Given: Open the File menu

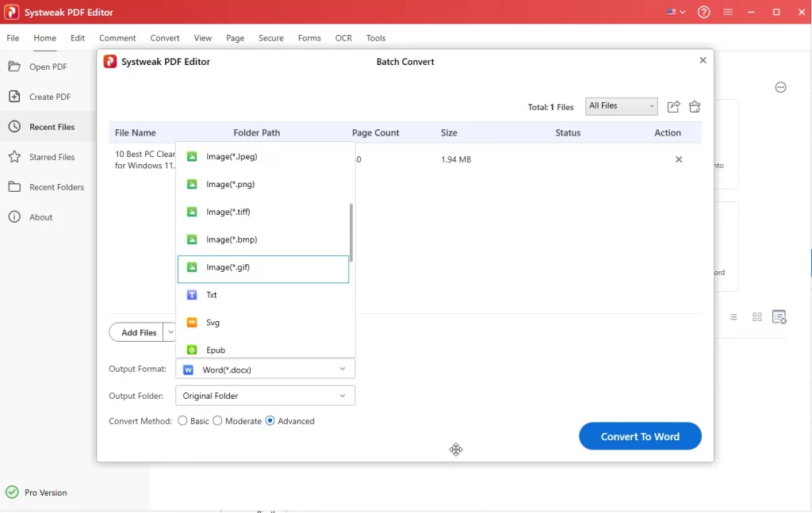Looking at the screenshot, I should pos(13,38).
